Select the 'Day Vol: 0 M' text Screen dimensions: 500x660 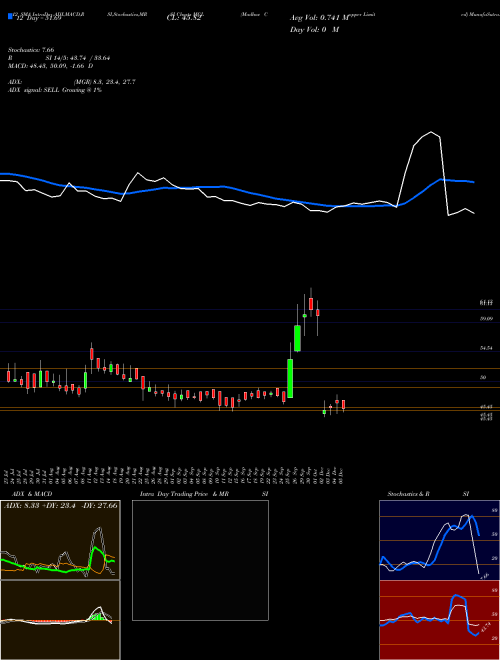coord(314,30)
